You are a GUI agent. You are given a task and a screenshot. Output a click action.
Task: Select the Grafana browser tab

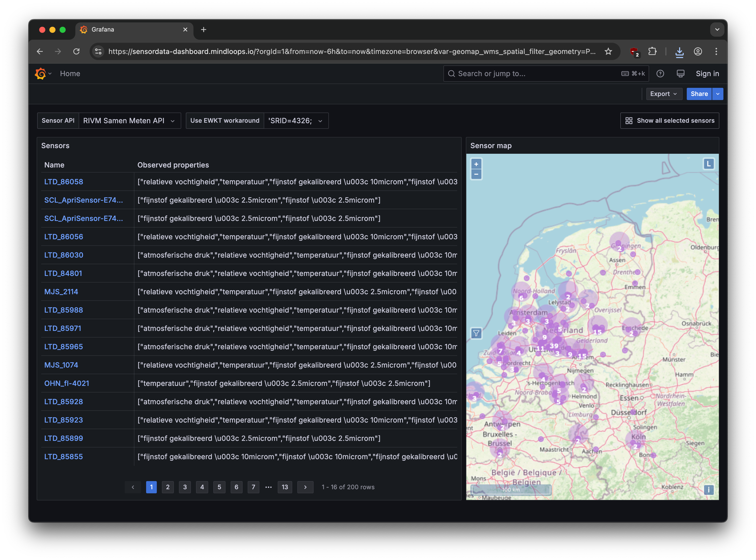(134, 30)
